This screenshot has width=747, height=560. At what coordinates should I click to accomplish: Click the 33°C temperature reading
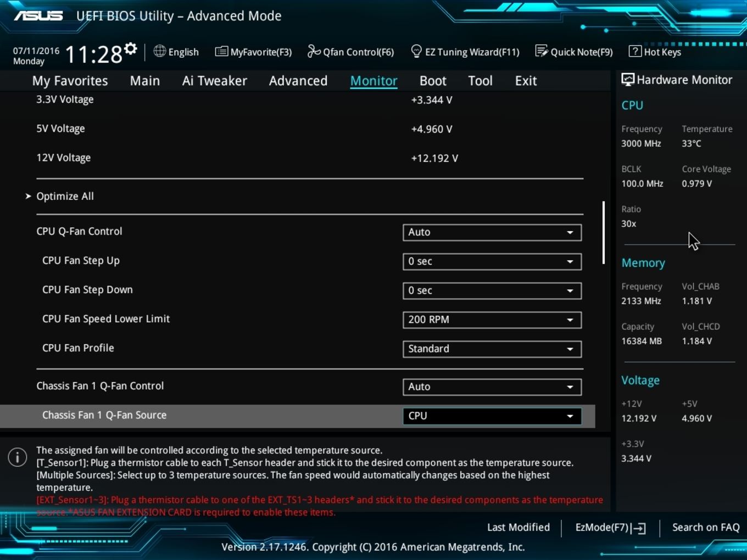coord(692,143)
